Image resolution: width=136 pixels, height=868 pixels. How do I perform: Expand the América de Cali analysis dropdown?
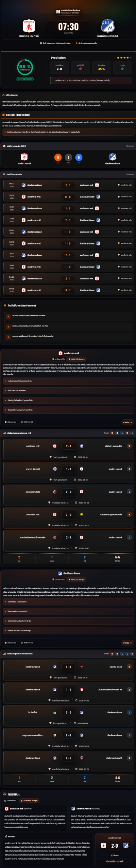[x=128, y=422]
